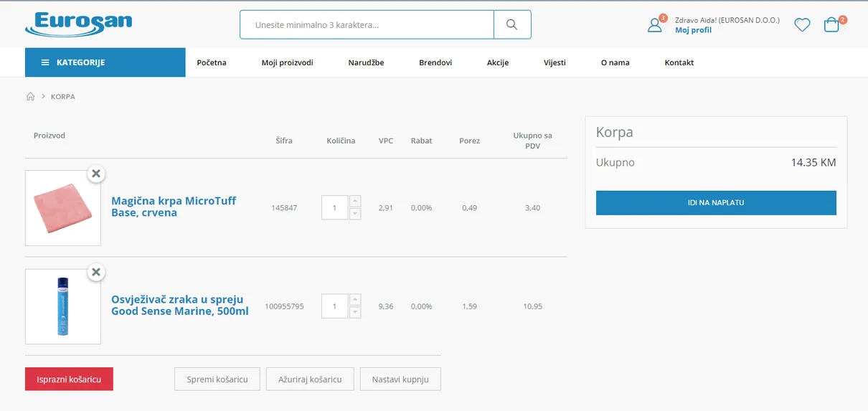Click the VPC price 9,36
The image size is (868, 411).
pos(386,306)
